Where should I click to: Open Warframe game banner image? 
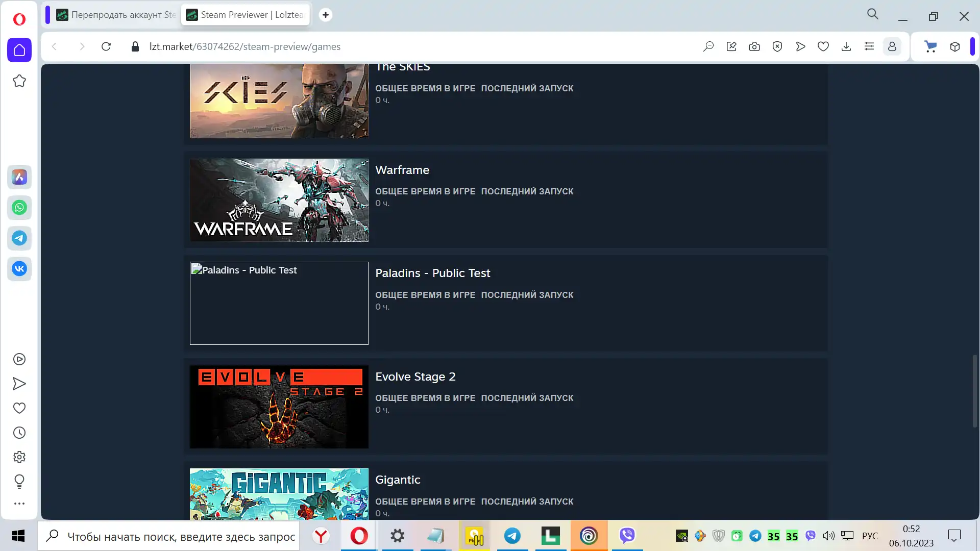click(279, 200)
